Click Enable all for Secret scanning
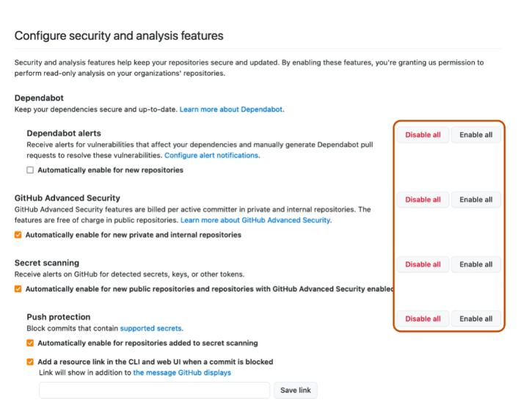Image resolution: width=532 pixels, height=406 pixels. click(475, 264)
